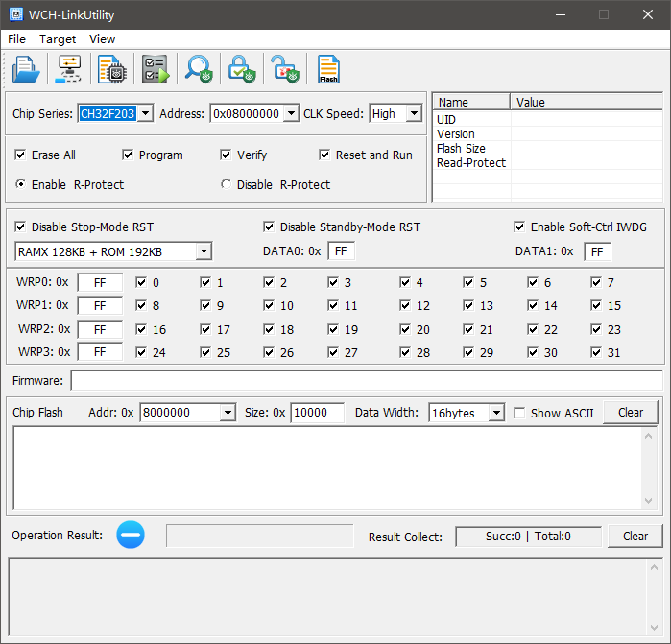Uncheck the Erase All checkbox
671x644 pixels.
click(x=21, y=155)
